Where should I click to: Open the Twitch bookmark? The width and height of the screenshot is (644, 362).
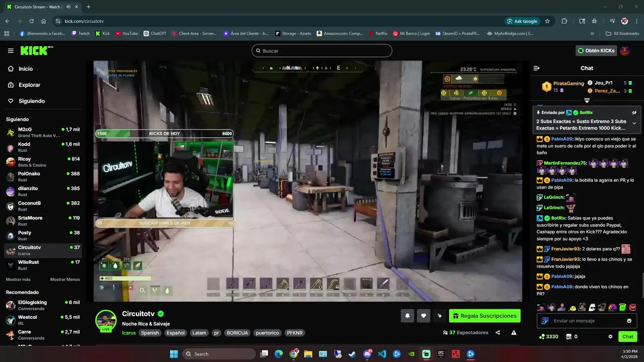point(80,34)
